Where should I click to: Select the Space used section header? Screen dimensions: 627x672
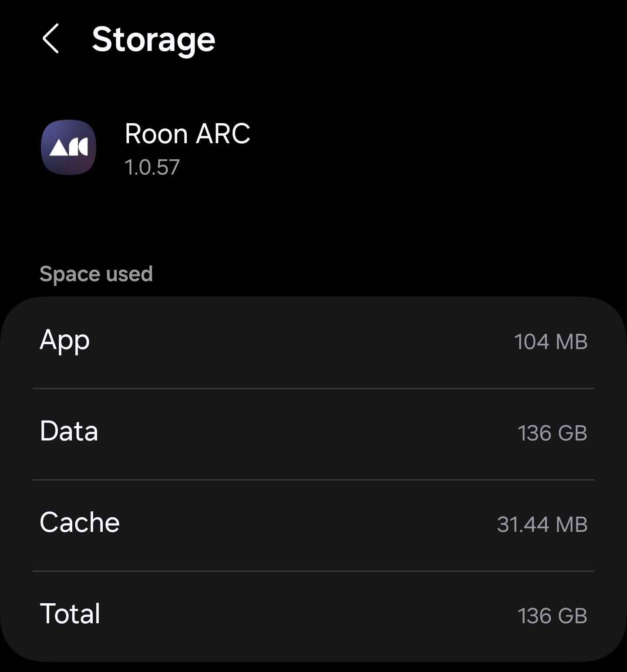click(x=96, y=274)
